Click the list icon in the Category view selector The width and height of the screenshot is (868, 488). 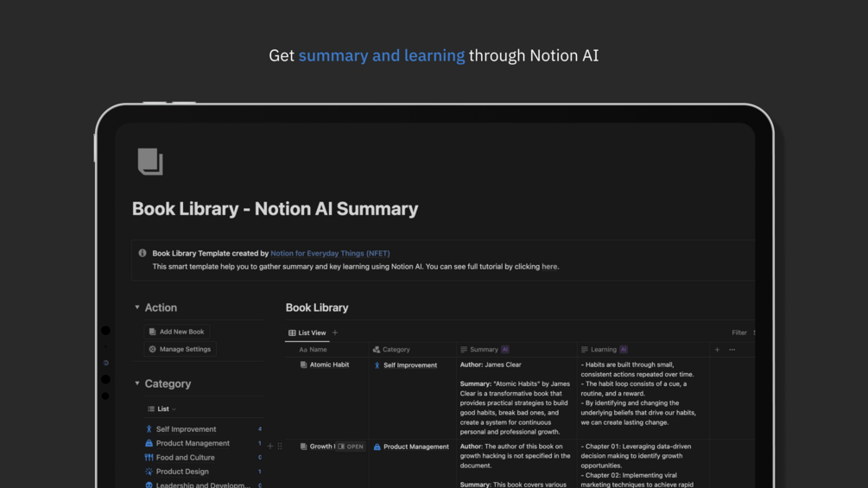point(151,409)
